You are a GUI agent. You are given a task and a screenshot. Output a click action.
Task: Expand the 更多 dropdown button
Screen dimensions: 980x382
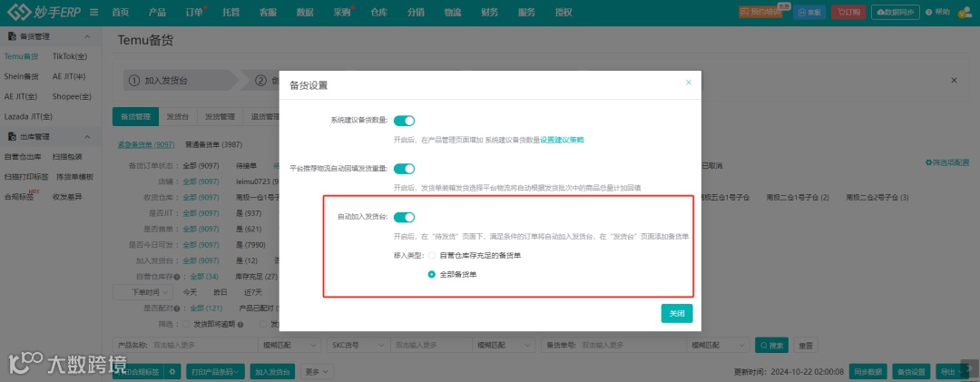point(318,371)
